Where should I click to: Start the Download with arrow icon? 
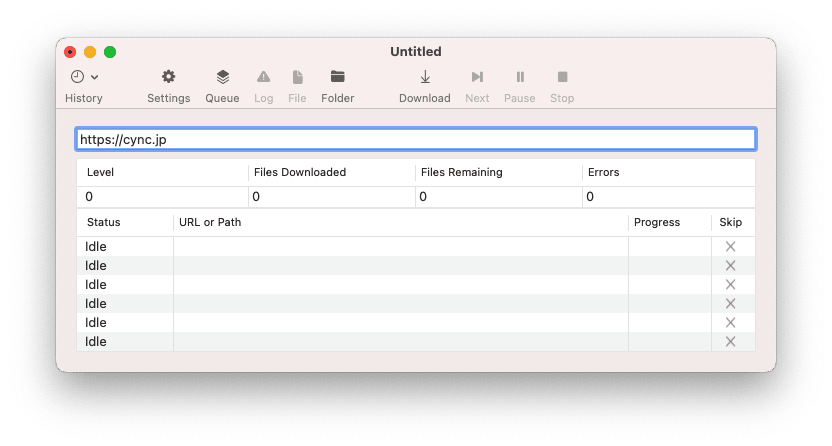click(424, 77)
